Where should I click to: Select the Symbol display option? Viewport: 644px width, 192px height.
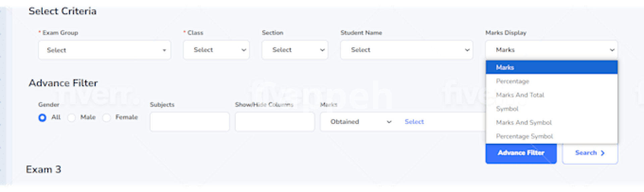coord(507,109)
